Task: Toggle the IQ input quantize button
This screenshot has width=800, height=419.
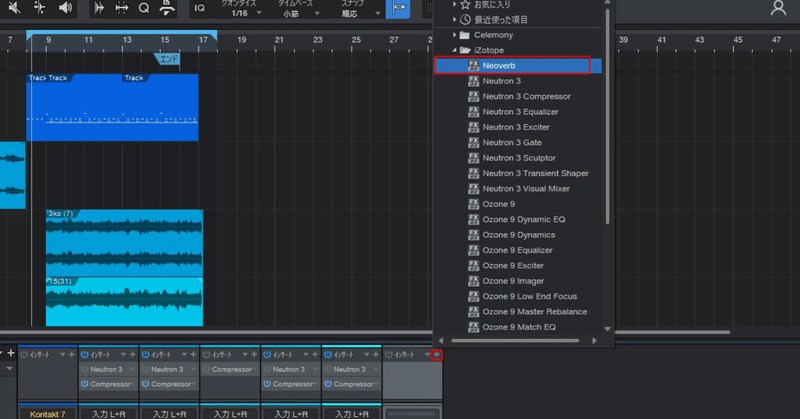Action: click(199, 8)
